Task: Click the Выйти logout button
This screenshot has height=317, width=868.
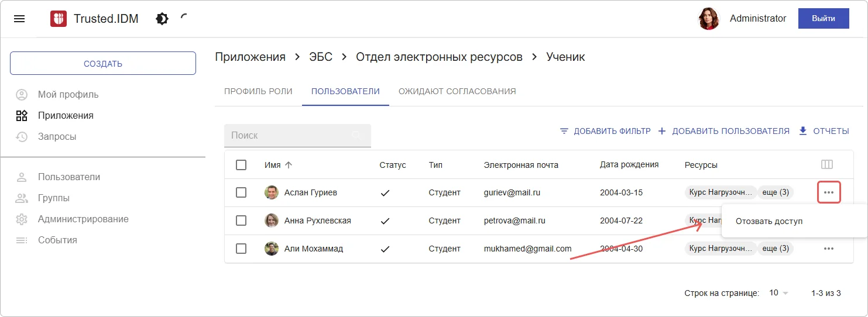Action: 823,19
